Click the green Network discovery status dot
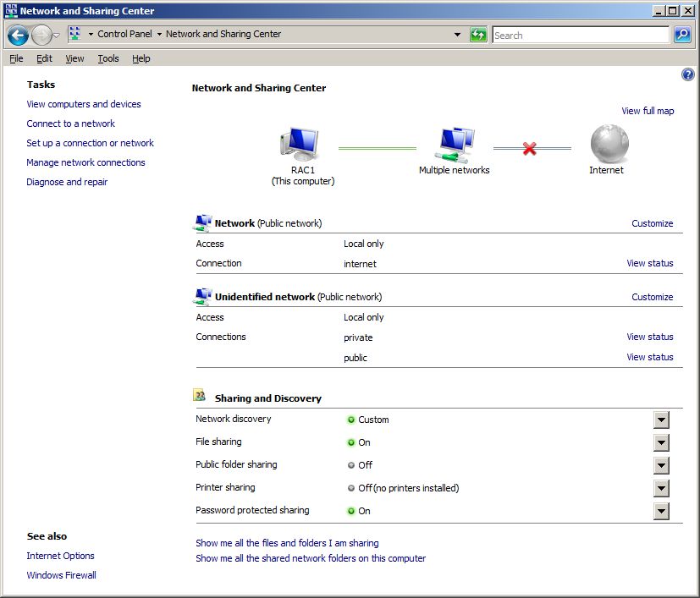700x598 pixels. pos(351,420)
